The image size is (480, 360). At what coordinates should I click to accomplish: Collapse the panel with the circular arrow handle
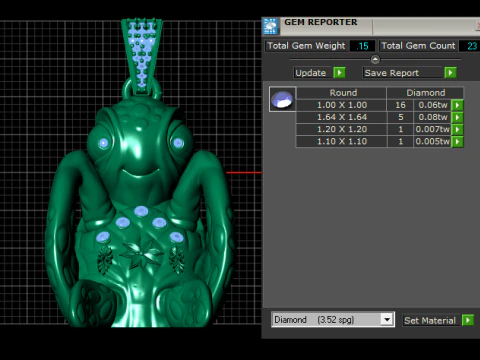(x=375, y=60)
